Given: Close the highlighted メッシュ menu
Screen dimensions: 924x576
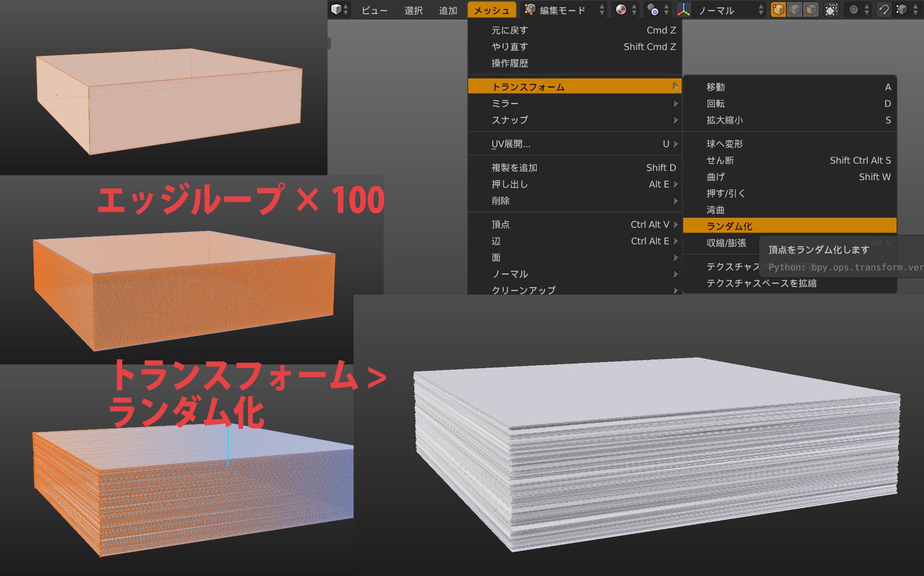Looking at the screenshot, I should tap(492, 10).
